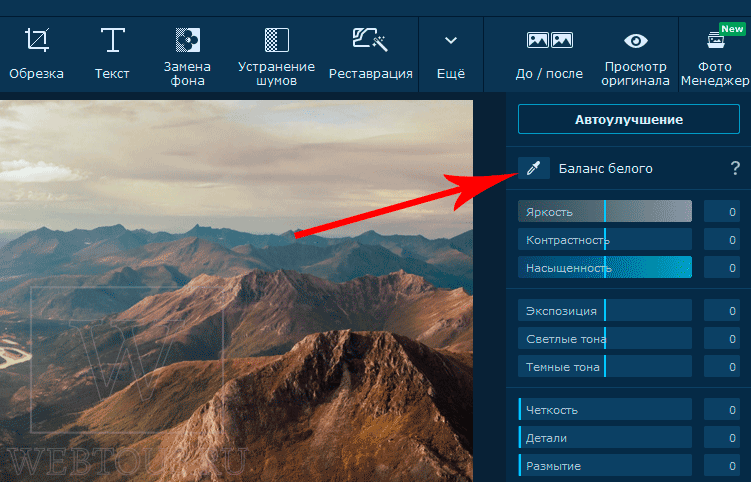
Task: Adjust the Яркость slider
Action: coord(605,211)
